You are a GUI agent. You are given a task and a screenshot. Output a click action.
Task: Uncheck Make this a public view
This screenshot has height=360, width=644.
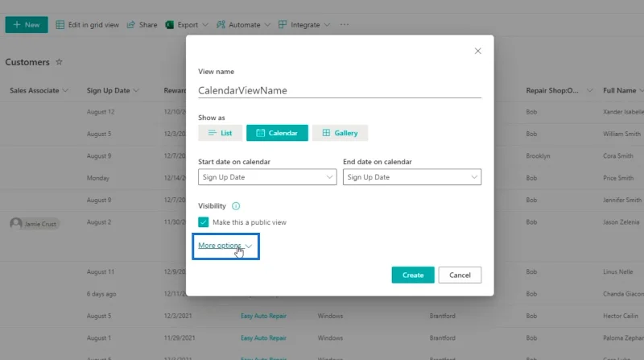(x=204, y=222)
